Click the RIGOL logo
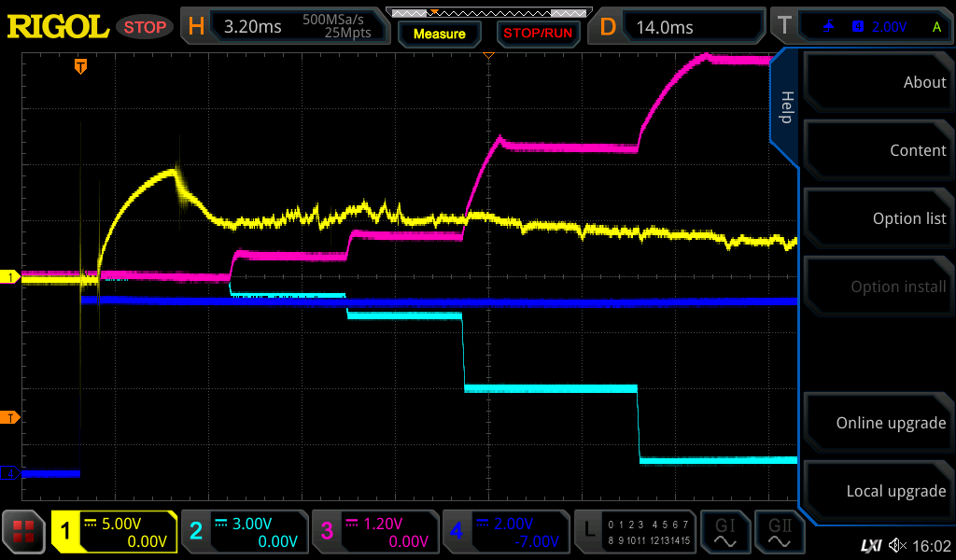This screenshot has height=560, width=956. click(58, 27)
